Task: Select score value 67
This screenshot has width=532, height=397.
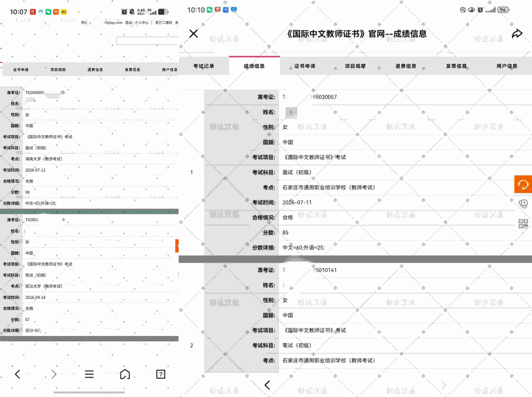Action: (28, 319)
